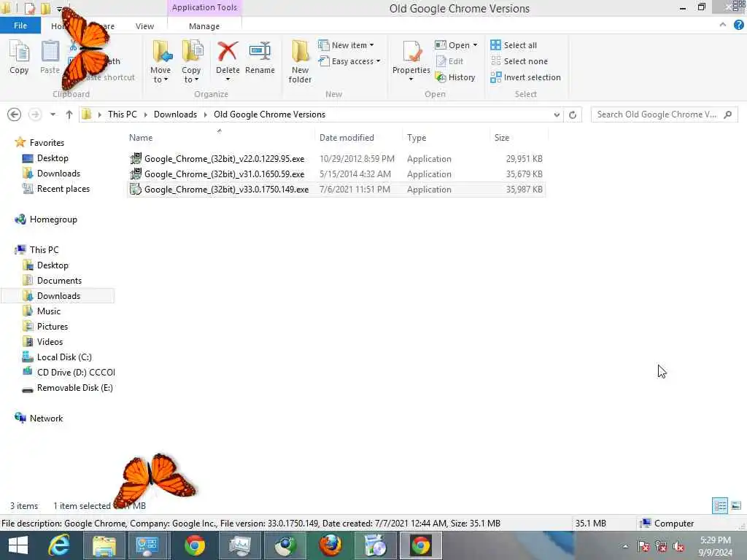Refresh the current folder view
The image size is (747, 560).
[x=573, y=114]
